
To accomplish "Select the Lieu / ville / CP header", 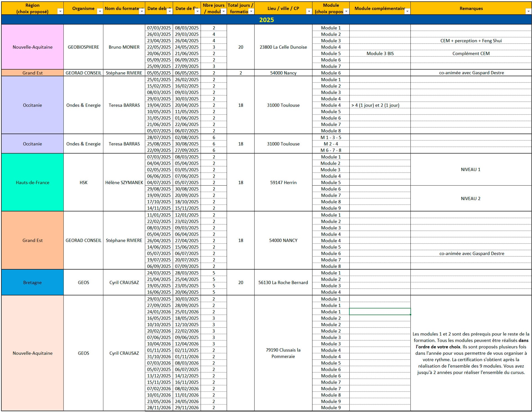I will (283, 8).
